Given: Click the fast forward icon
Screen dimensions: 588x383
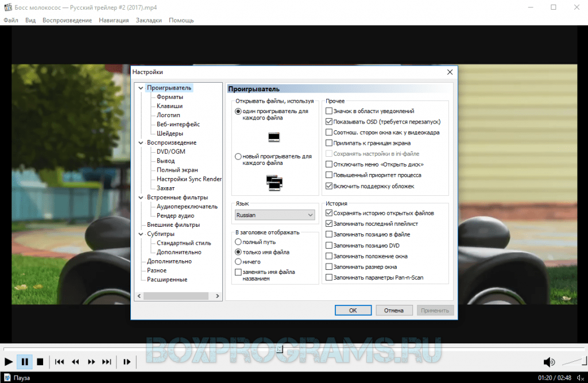Looking at the screenshot, I should 91,362.
